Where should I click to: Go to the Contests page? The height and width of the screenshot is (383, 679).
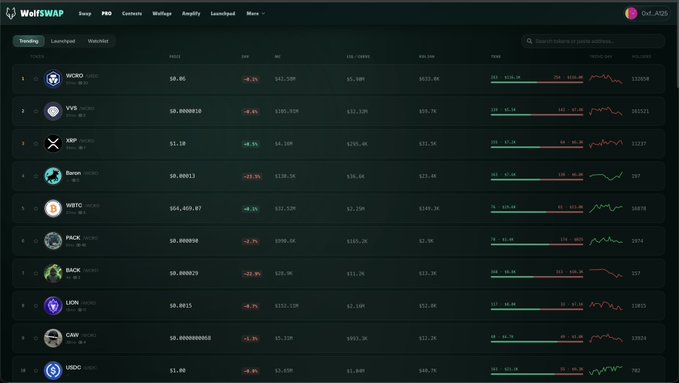pos(132,13)
